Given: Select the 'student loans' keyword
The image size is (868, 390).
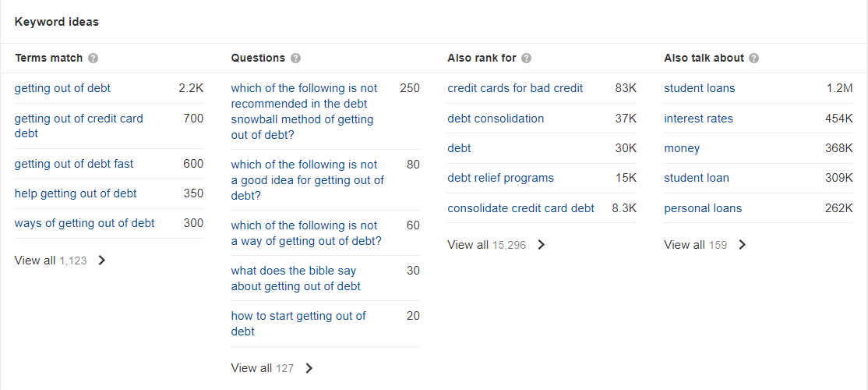Looking at the screenshot, I should point(700,88).
